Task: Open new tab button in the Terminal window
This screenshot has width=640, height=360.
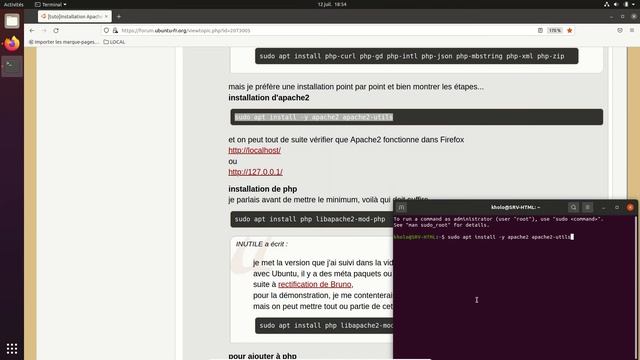Action: [x=402, y=207]
